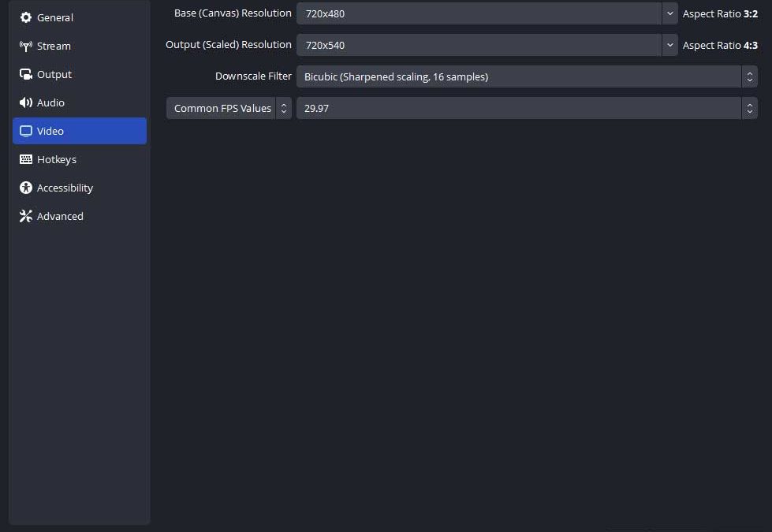Click the Video monitor icon
The height and width of the screenshot is (532, 772).
[25, 131]
